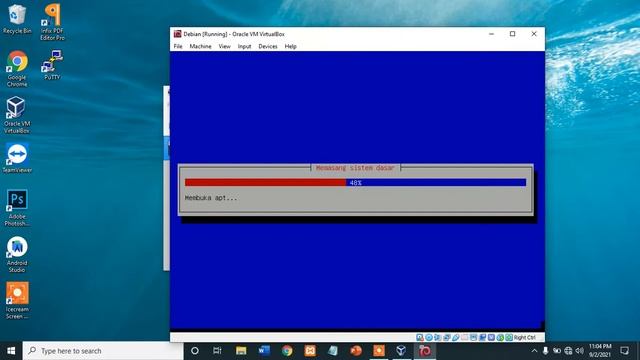Open the Action Center notifications
The width and height of the screenshot is (640, 360).
624,351
